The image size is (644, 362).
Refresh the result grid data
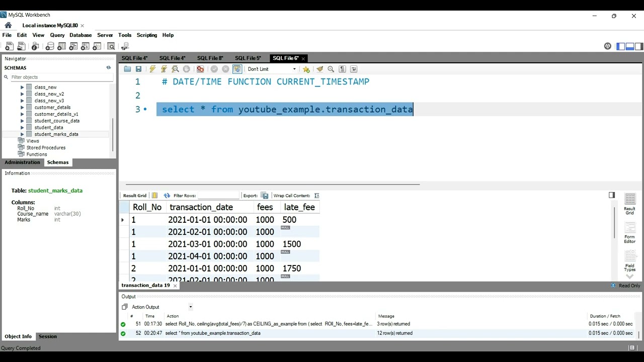167,196
